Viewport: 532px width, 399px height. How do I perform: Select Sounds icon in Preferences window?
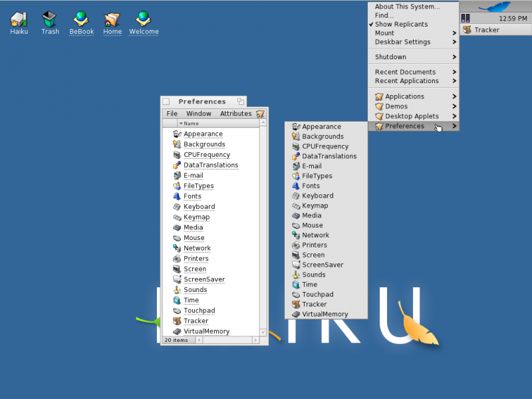tap(177, 290)
